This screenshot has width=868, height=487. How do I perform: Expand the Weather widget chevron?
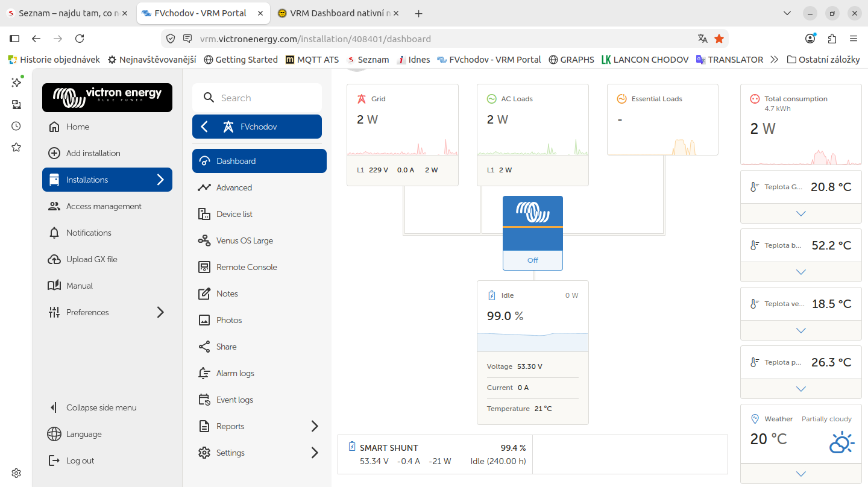pos(801,474)
